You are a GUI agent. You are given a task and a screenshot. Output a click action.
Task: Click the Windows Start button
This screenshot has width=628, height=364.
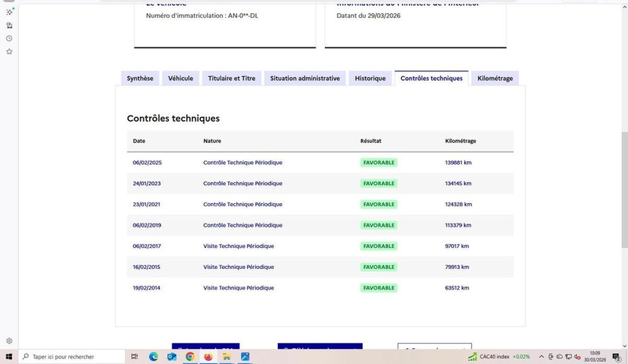pos(9,357)
